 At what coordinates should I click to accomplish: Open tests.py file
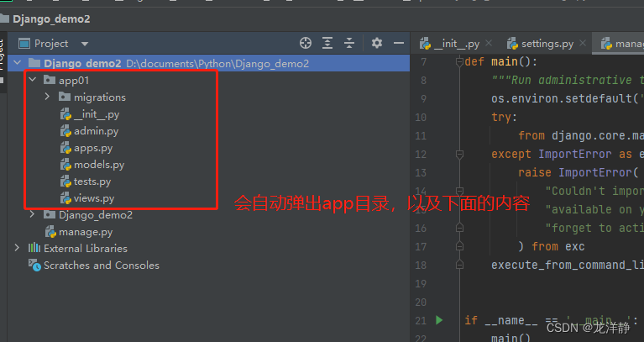point(92,182)
